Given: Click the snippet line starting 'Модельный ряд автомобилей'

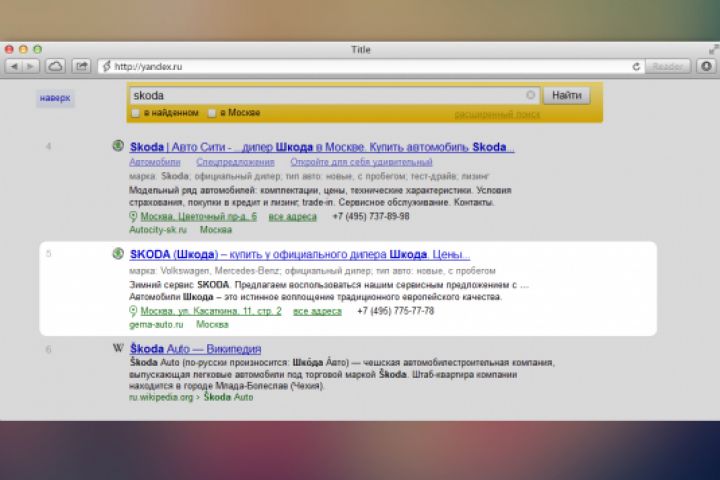Looking at the screenshot, I should click(321, 190).
